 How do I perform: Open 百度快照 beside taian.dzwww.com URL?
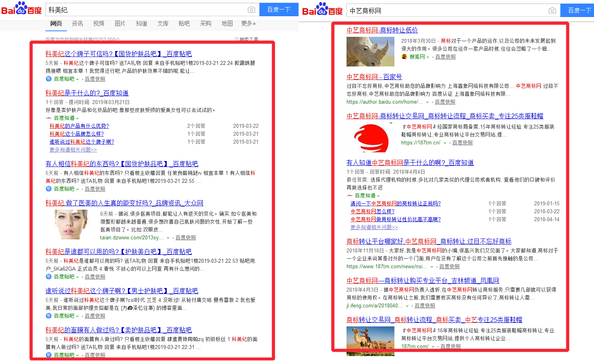click(186, 237)
